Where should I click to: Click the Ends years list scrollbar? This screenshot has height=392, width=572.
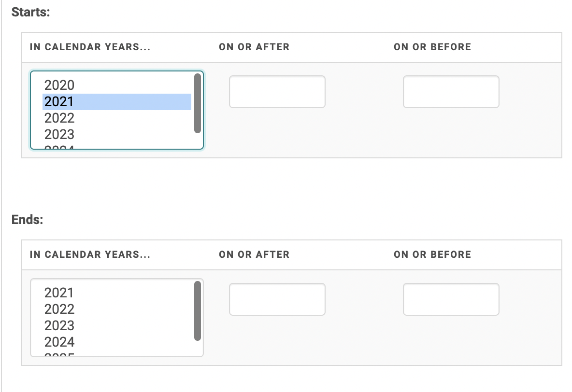[x=197, y=311]
